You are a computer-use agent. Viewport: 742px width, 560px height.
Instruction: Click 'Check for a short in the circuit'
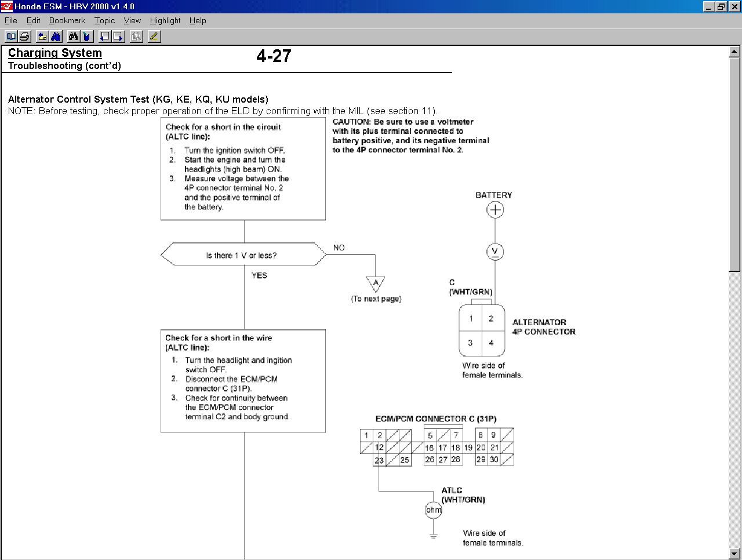point(223,127)
